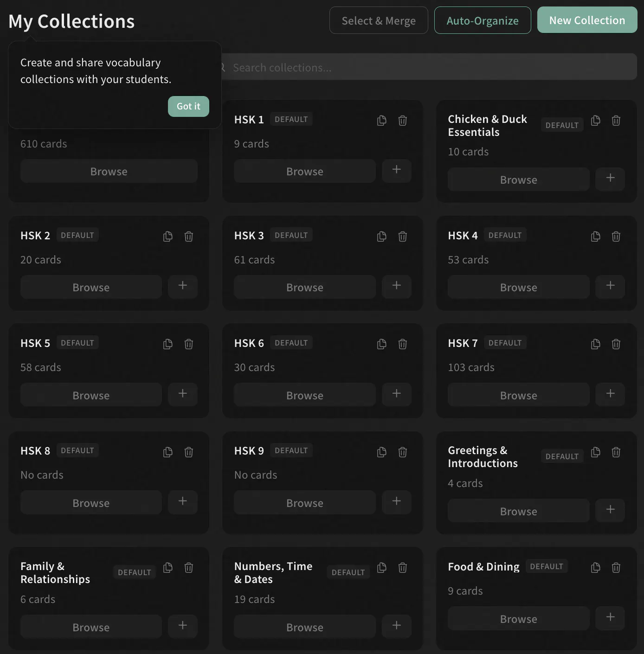Image resolution: width=644 pixels, height=654 pixels.
Task: Add a card to Food & Dining
Action: click(611, 618)
